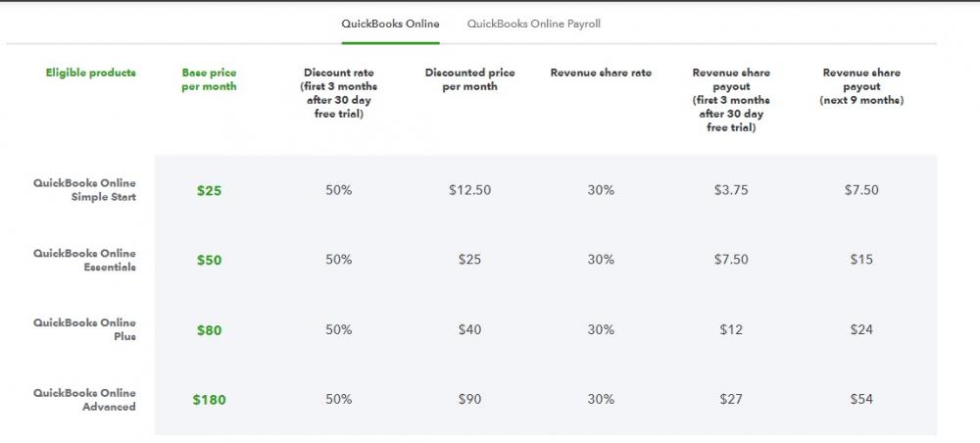This screenshot has height=443, width=980.
Task: Select the $15 payout cell for Essentials
Action: [x=861, y=260]
